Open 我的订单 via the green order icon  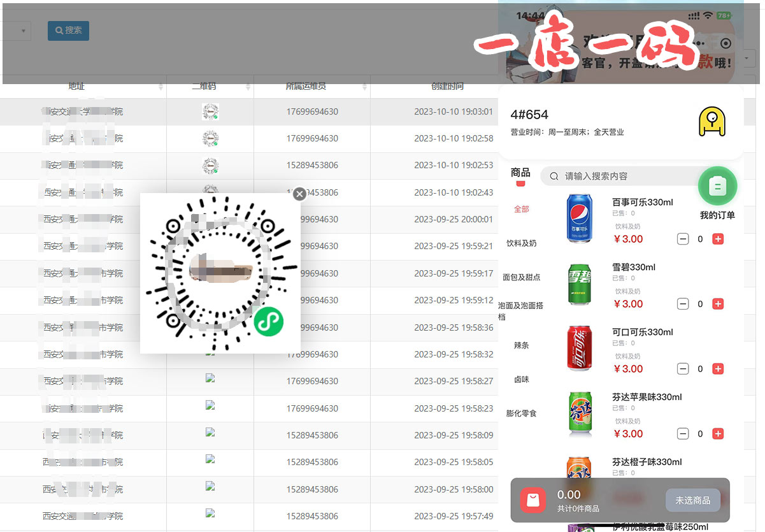point(717,185)
